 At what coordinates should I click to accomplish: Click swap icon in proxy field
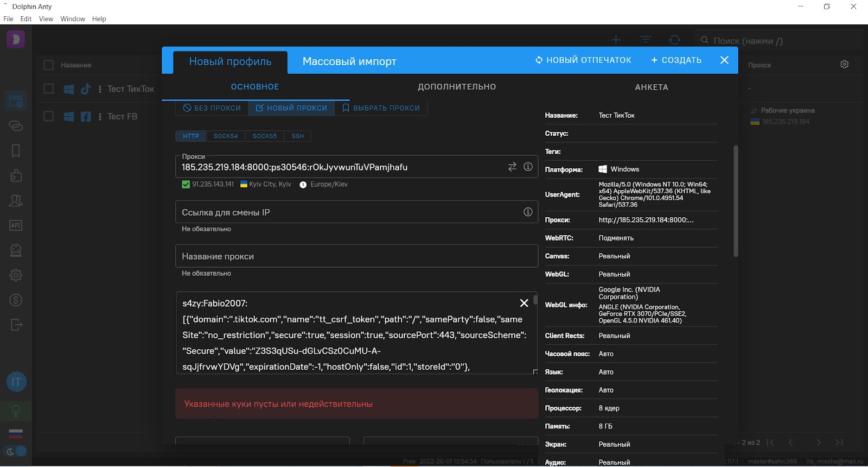tap(512, 167)
